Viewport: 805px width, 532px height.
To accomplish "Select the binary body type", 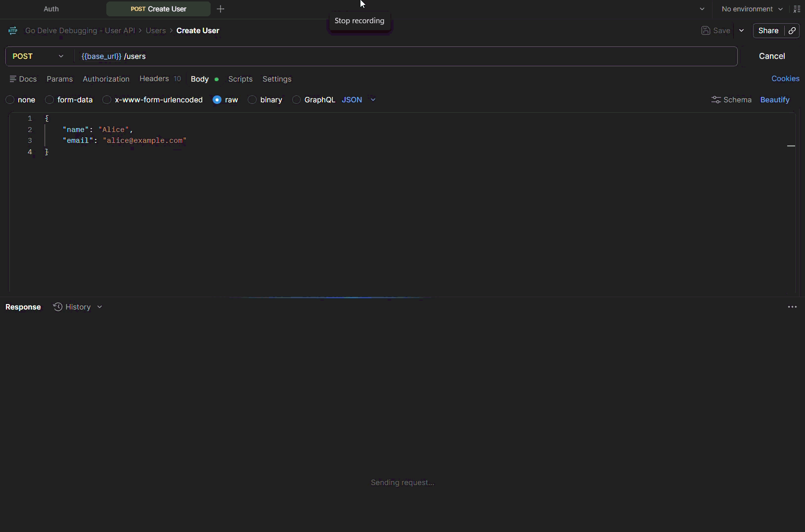I will tap(252, 100).
